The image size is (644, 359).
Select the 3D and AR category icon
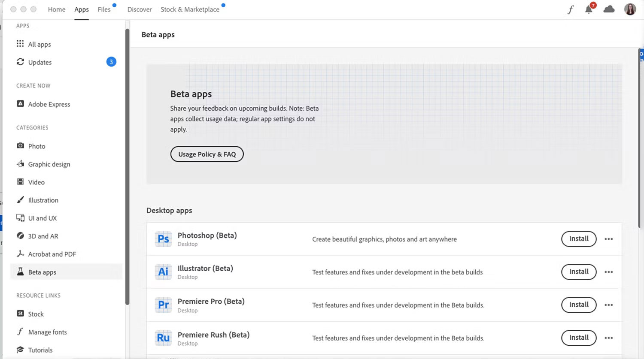click(x=20, y=236)
